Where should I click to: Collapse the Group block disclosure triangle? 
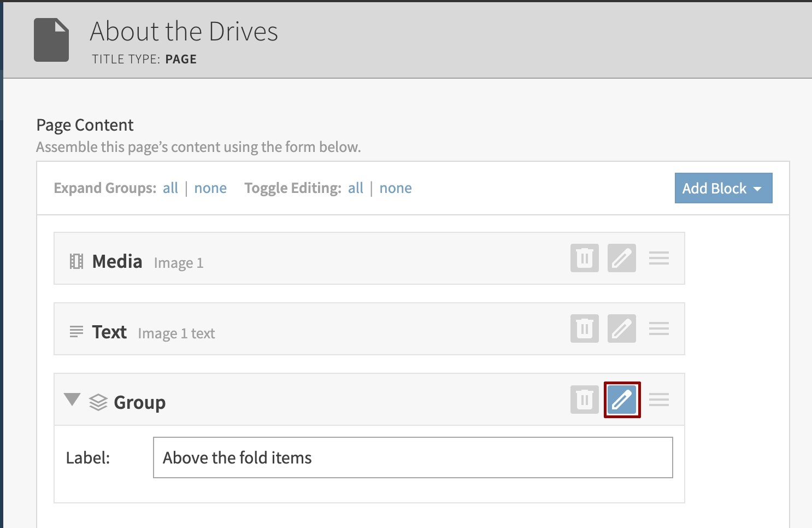[x=72, y=400]
